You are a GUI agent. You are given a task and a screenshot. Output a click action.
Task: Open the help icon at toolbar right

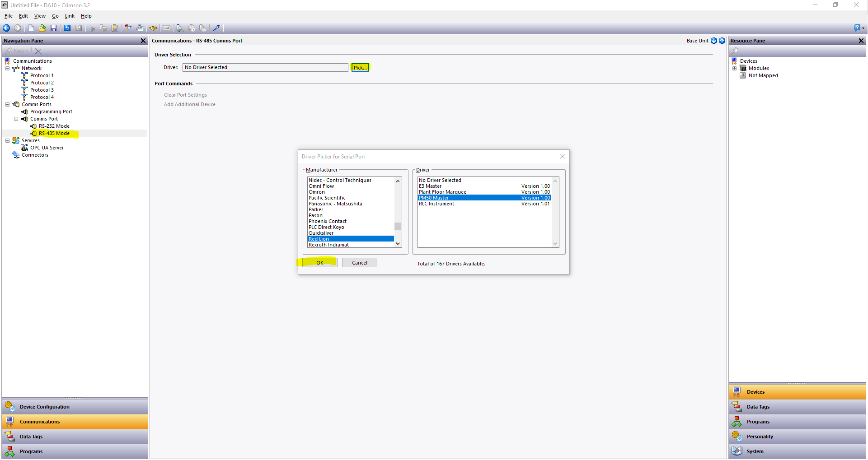857,28
